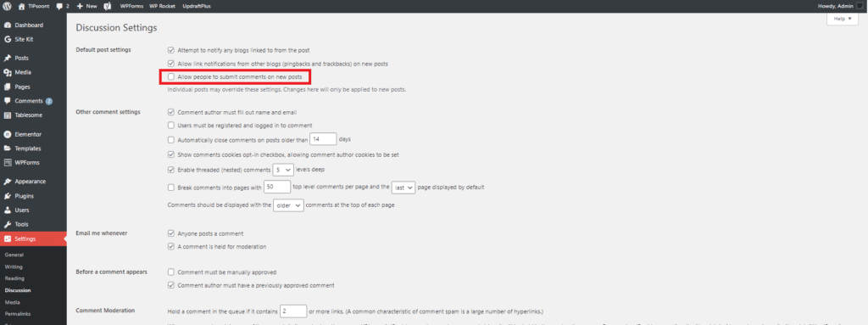Toggle email when comment held for moderation

(x=171, y=246)
